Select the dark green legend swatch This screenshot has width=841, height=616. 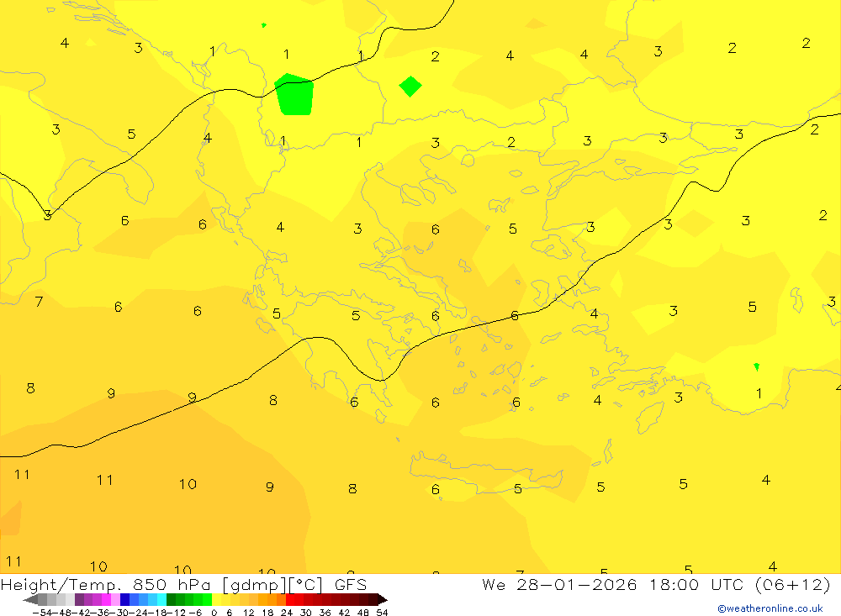pyautogui.click(x=171, y=599)
